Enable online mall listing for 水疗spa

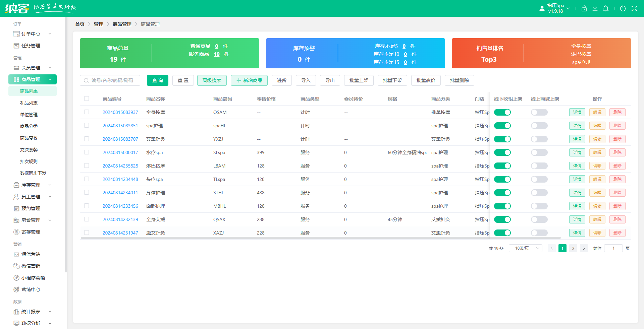pyautogui.click(x=539, y=152)
